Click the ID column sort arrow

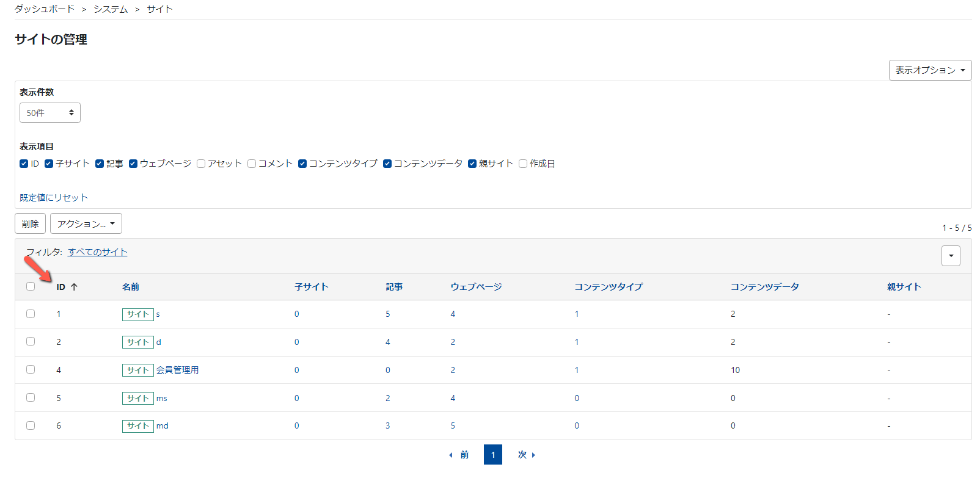pyautogui.click(x=73, y=287)
